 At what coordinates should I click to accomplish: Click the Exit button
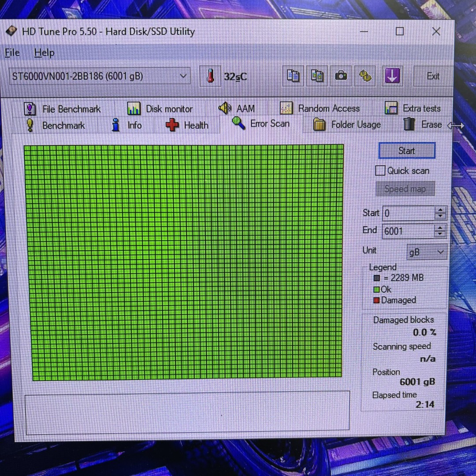click(433, 76)
